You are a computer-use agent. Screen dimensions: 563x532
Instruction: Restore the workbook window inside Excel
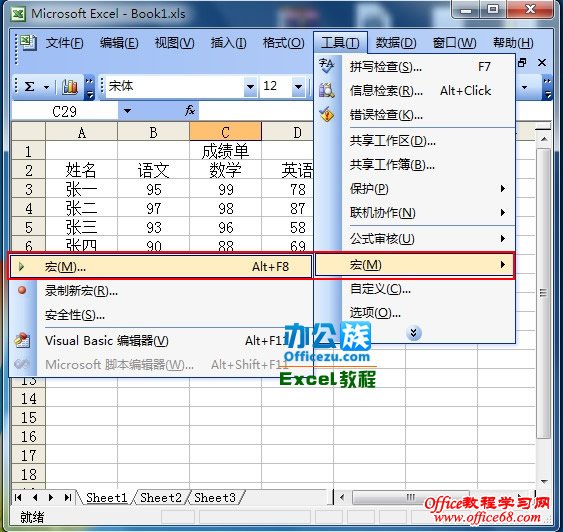click(x=522, y=63)
